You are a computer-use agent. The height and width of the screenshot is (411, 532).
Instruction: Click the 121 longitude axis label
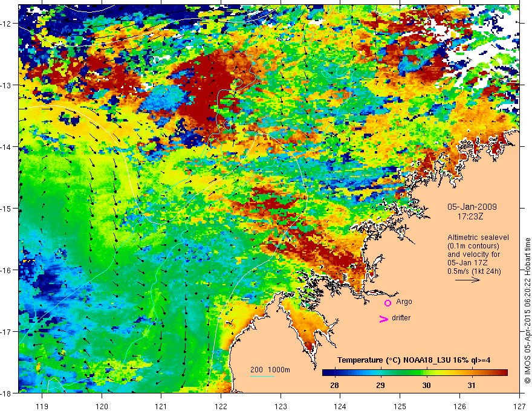pyautogui.click(x=161, y=406)
